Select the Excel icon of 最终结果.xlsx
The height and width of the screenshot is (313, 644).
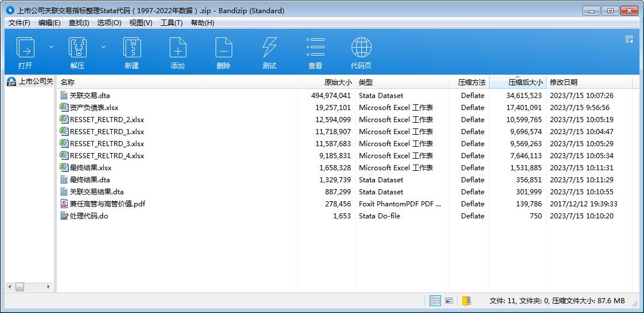(x=64, y=167)
